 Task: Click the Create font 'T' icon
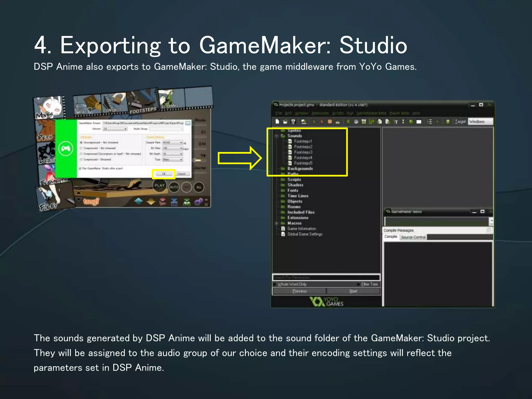396,121
